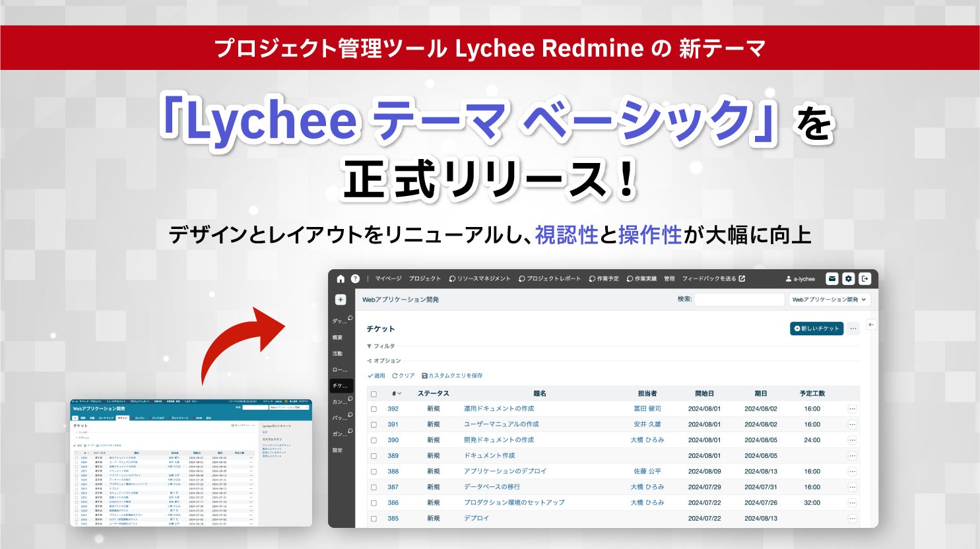Check the box for ticket 392
Viewport: 980px width, 549px height.
pyautogui.click(x=374, y=409)
